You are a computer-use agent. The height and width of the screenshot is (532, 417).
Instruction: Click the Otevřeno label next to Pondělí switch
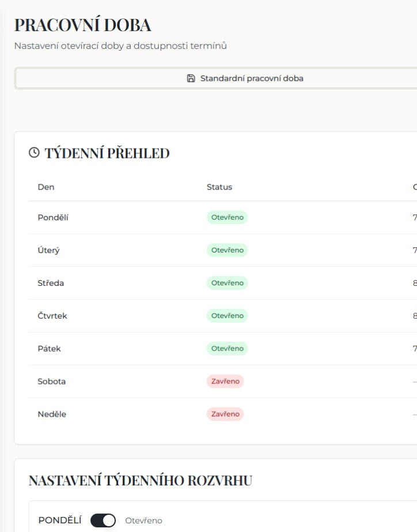pyautogui.click(x=143, y=521)
